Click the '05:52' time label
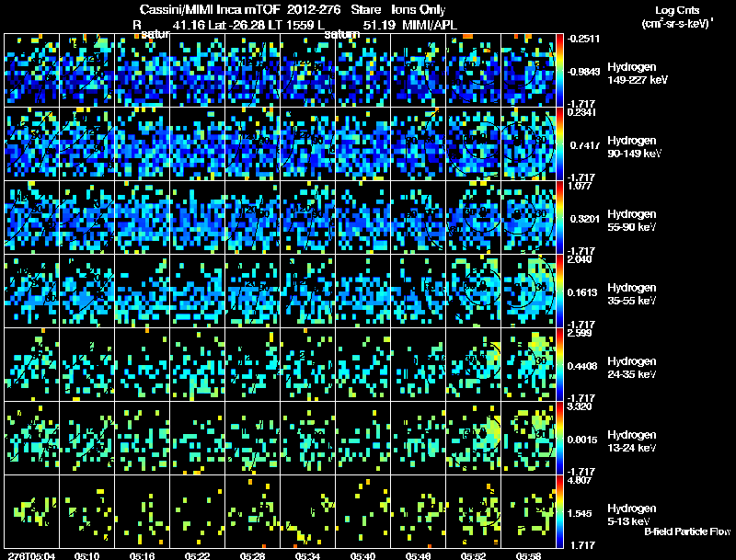Image resolution: width=736 pixels, height=560 pixels. pyautogui.click(x=473, y=555)
